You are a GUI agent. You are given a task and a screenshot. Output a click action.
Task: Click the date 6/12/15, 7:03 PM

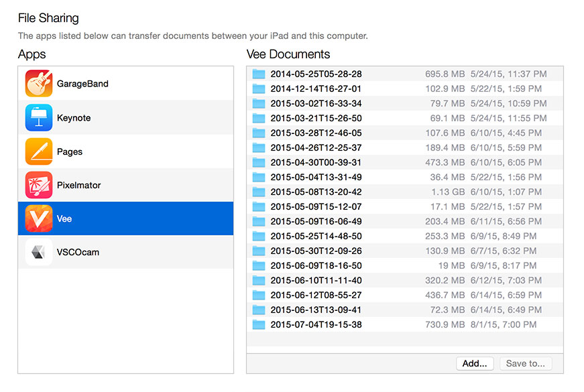pos(506,280)
